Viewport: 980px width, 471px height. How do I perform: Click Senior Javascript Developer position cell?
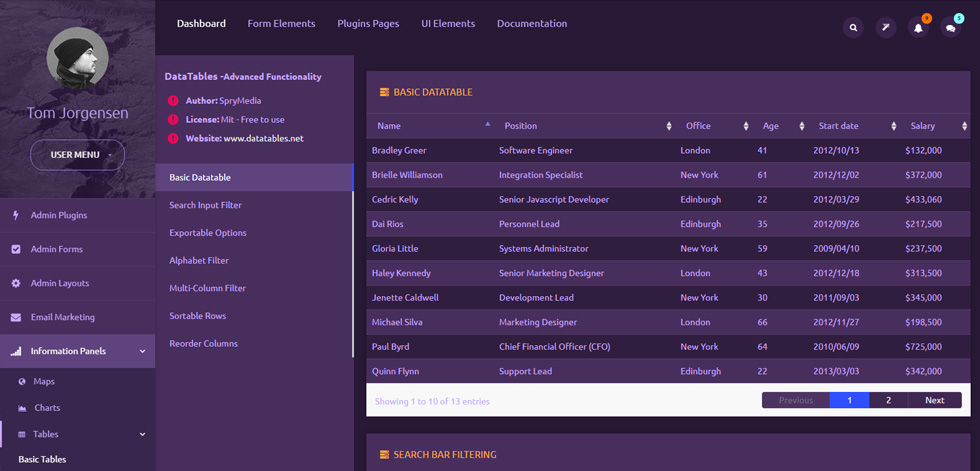click(554, 199)
